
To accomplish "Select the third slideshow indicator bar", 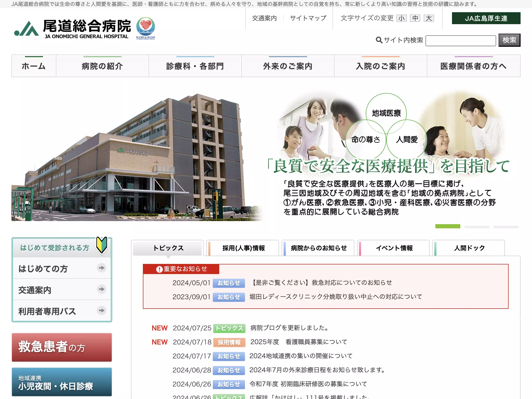I will (506, 227).
